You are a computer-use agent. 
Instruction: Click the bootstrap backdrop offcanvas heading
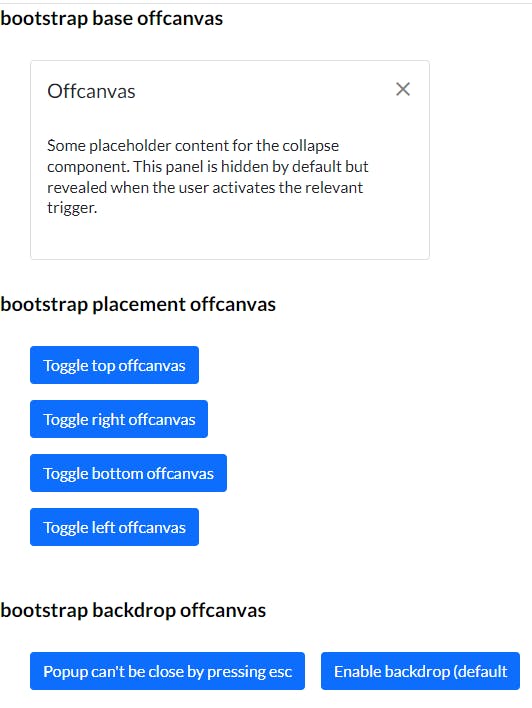click(x=133, y=610)
